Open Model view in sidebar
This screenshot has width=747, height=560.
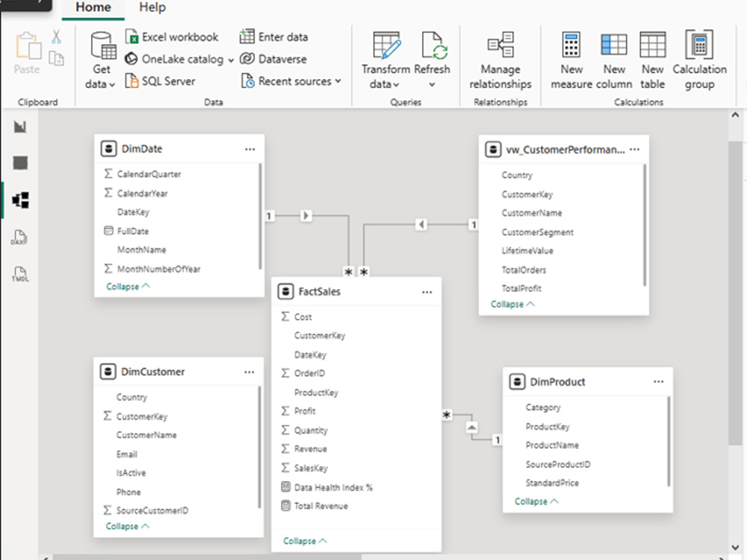[20, 200]
